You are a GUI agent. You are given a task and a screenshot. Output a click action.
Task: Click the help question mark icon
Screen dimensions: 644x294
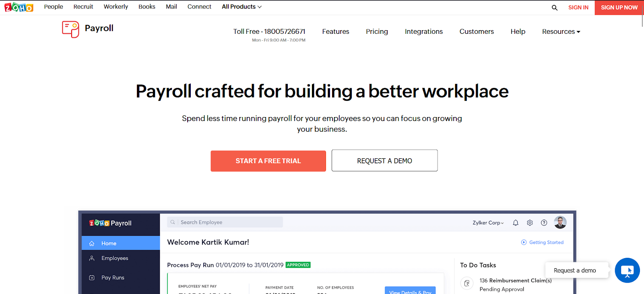tap(544, 223)
